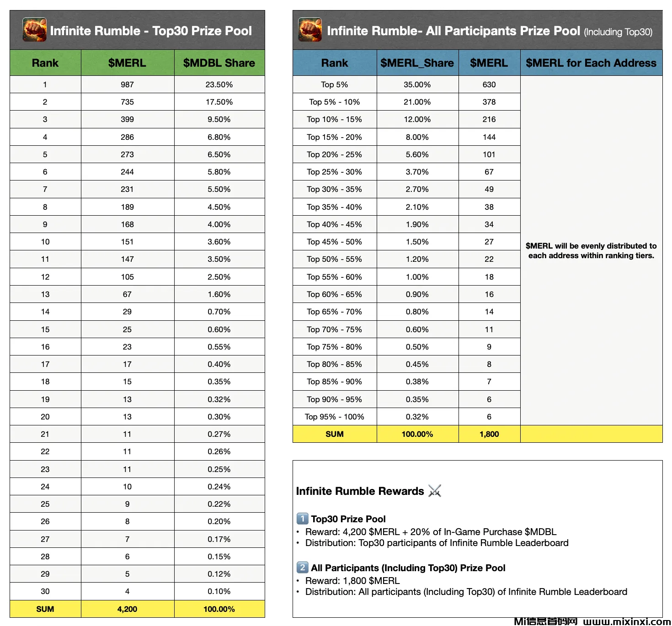Viewport: 672px width, 626px height.
Task: Select the 987 $MERL cell
Action: point(127,85)
